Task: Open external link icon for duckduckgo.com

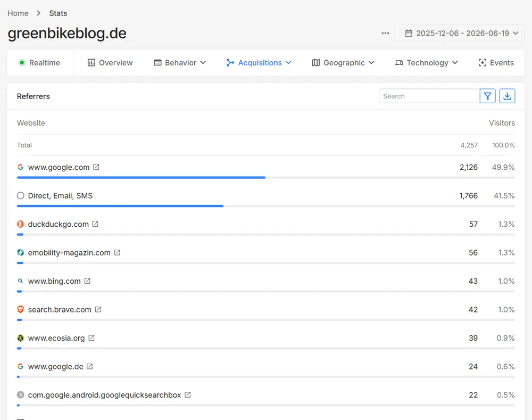Action: pyautogui.click(x=95, y=224)
